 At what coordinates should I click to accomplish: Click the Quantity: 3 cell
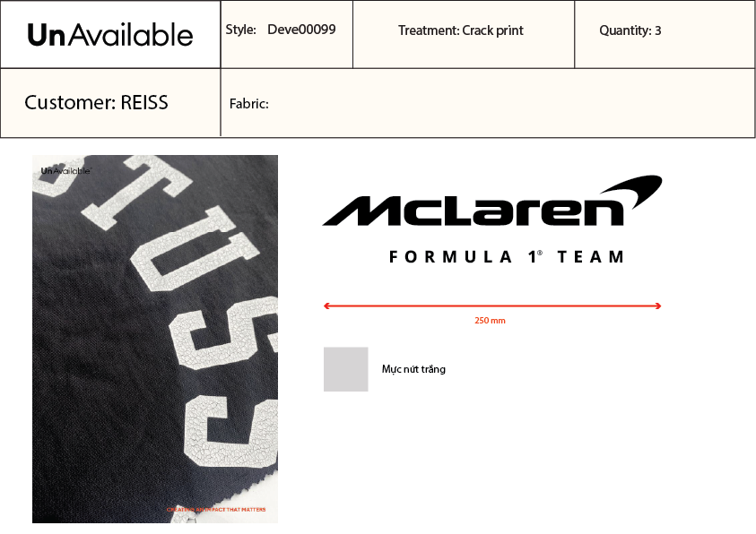665,35
